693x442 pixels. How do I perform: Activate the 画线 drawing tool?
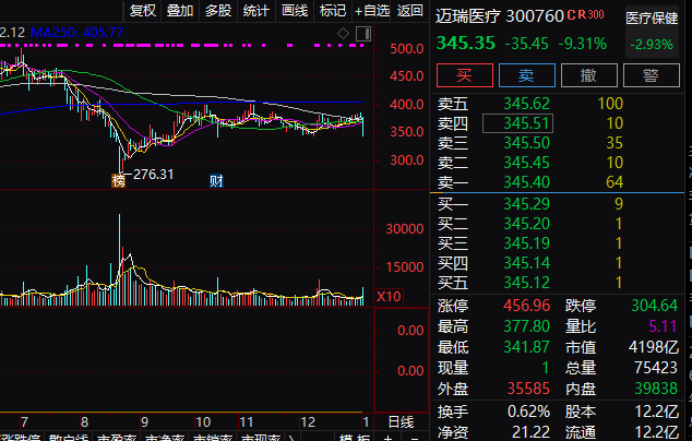(295, 11)
